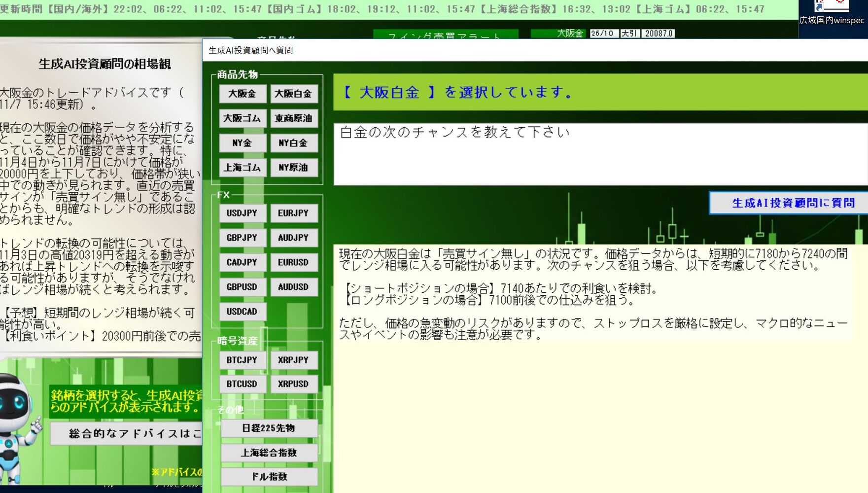Open the 日経225先物 advice
Image resolution: width=868 pixels, height=493 pixels.
(x=269, y=428)
